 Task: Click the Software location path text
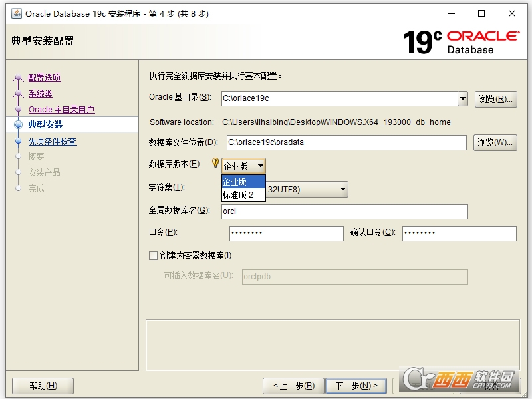coord(336,122)
